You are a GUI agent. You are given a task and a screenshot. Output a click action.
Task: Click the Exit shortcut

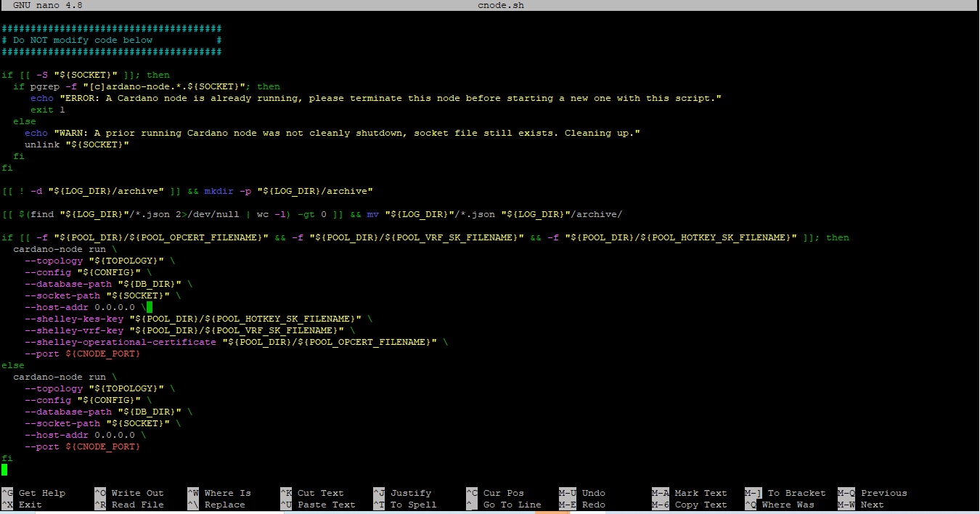click(x=22, y=505)
